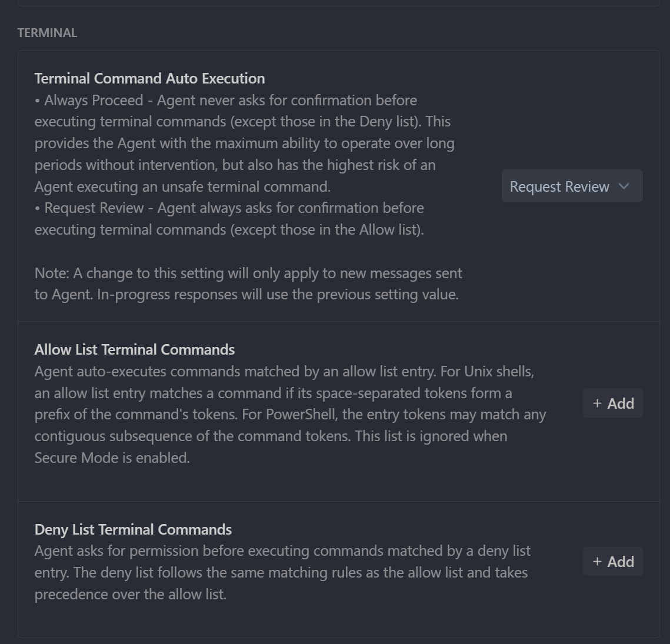Click the plus icon on Allow List Add button

(x=596, y=403)
